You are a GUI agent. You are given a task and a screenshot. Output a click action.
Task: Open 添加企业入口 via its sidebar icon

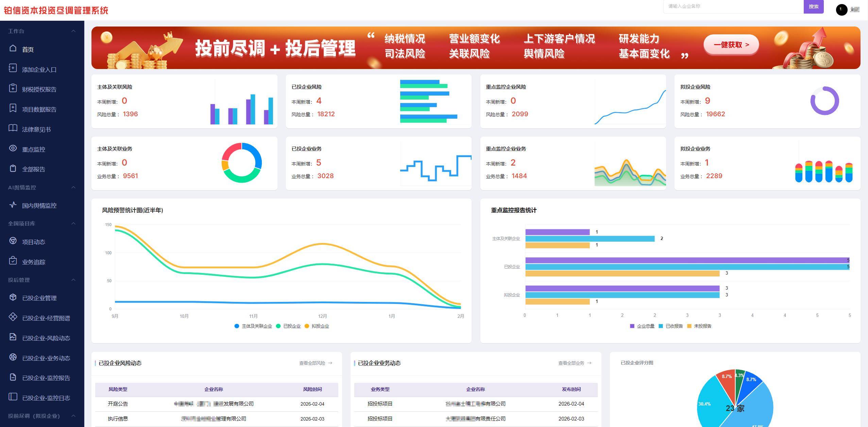[x=13, y=69]
